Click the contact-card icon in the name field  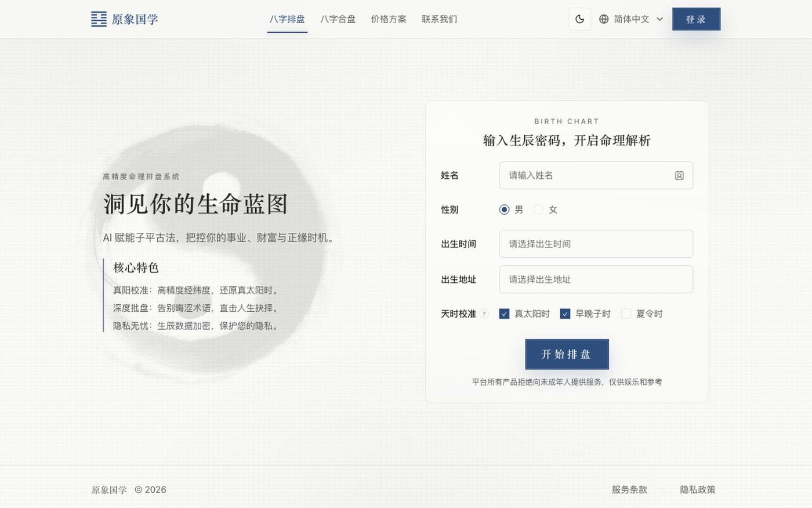(x=679, y=175)
